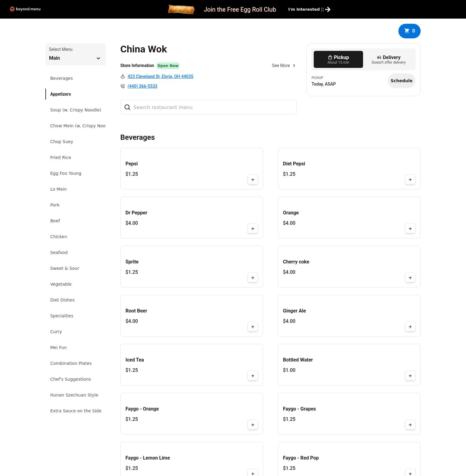
Task: Jump to Seafood section
Action: point(59,252)
